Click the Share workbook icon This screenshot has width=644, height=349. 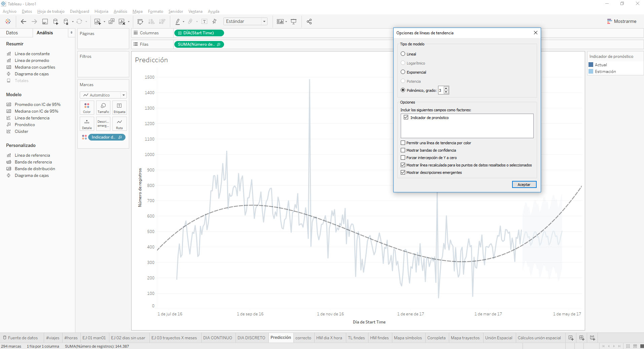[309, 21]
